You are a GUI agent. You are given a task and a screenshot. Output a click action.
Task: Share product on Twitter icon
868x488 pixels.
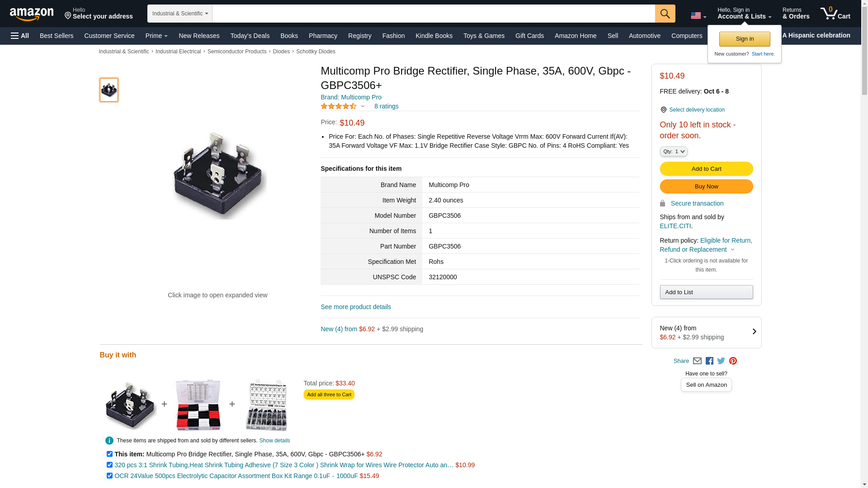721,361
